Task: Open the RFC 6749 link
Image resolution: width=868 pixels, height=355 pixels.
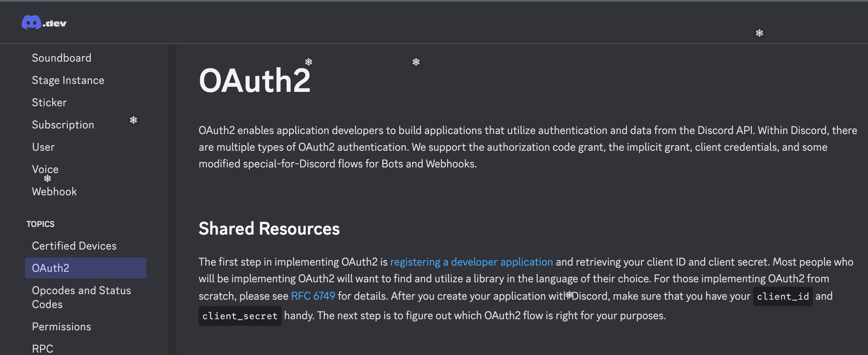Action: click(313, 296)
